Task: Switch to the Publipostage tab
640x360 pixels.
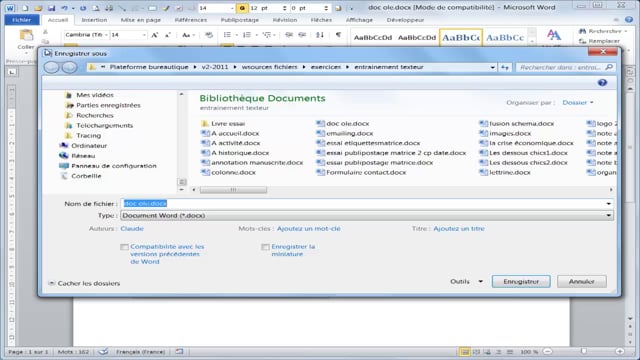Action: click(240, 20)
